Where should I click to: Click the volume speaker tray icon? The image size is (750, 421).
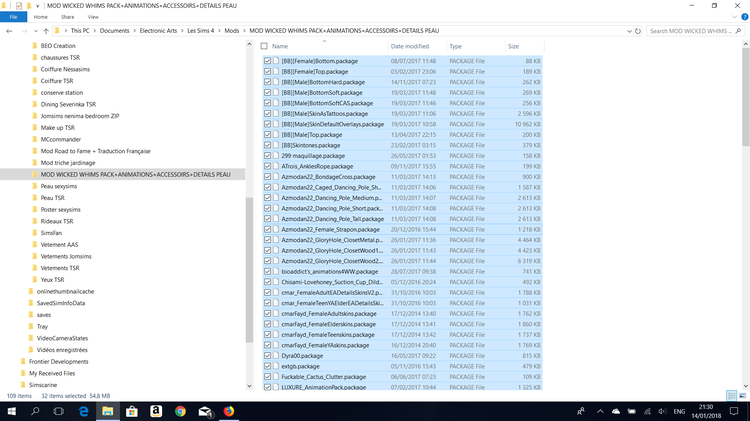point(662,411)
